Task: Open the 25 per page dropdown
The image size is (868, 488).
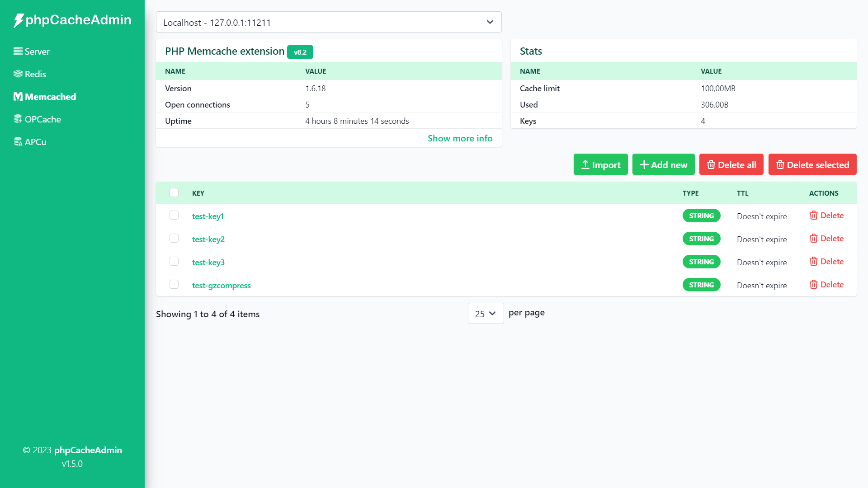Action: 486,314
